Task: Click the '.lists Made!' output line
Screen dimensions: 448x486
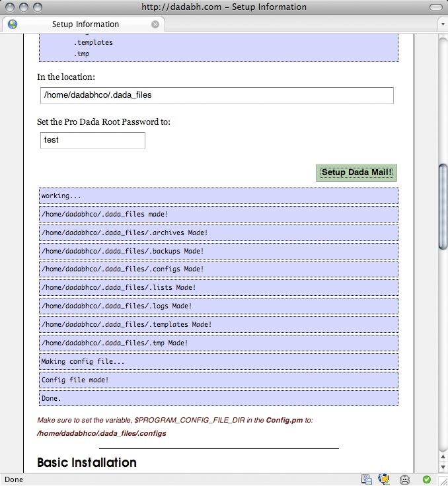Action: tap(219, 288)
